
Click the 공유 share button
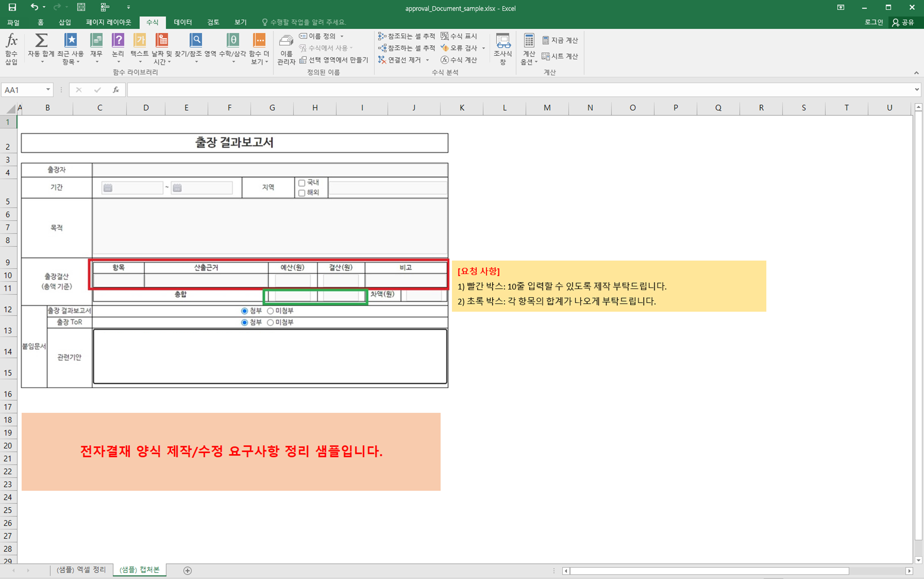pyautogui.click(x=903, y=22)
